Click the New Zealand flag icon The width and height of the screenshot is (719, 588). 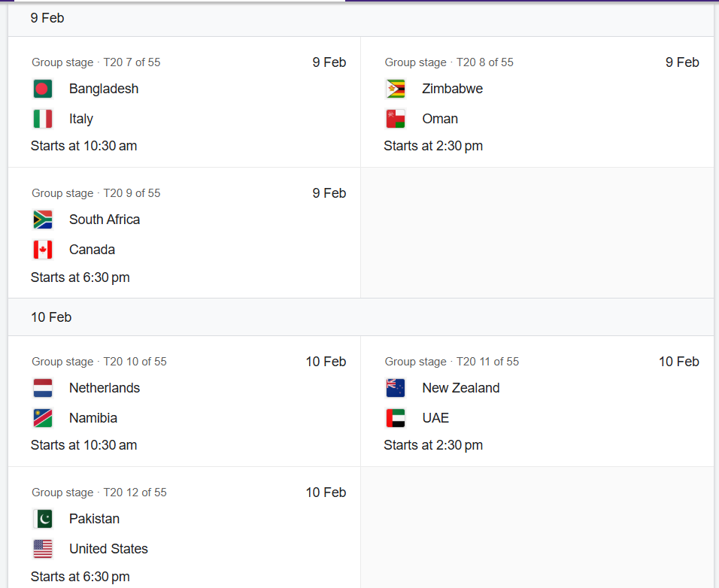coord(396,388)
